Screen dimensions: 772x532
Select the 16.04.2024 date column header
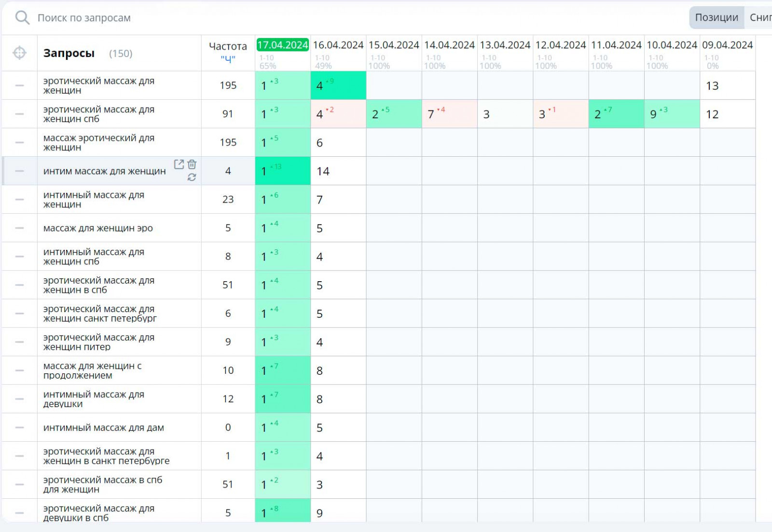point(338,45)
